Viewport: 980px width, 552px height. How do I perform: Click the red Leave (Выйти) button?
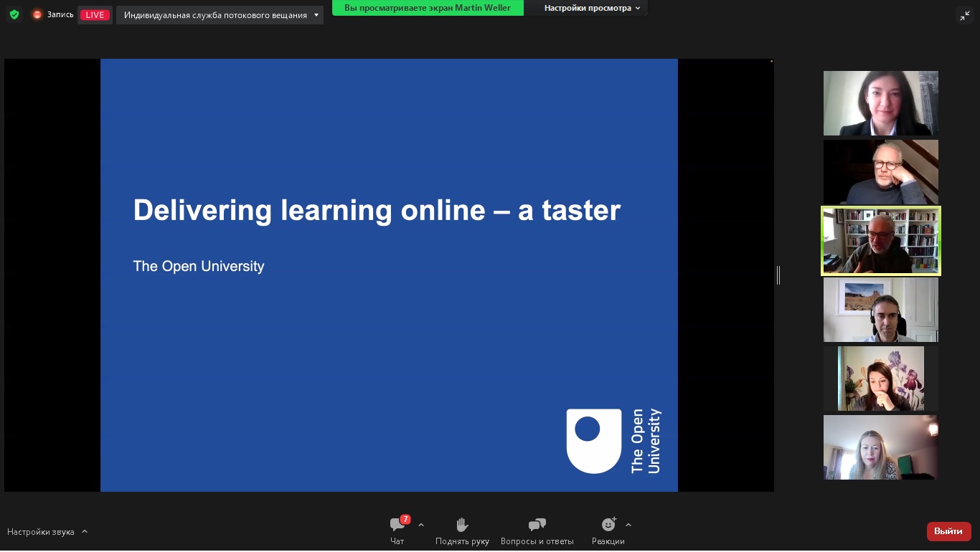point(948,531)
